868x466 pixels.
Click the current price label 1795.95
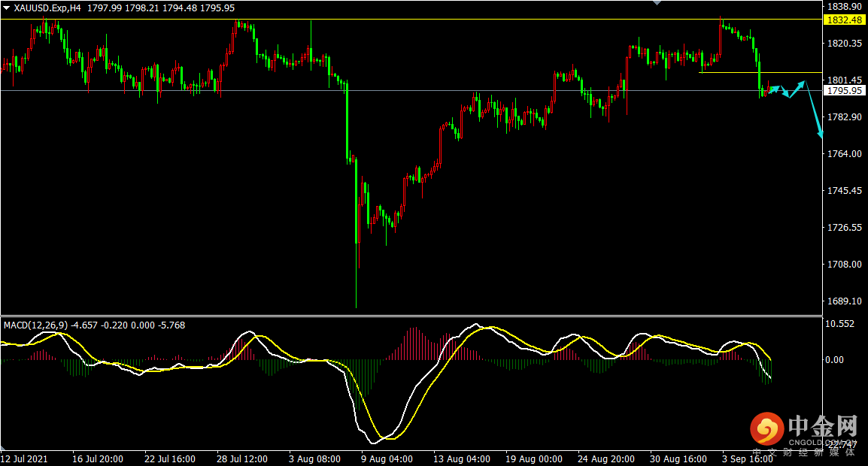point(844,91)
